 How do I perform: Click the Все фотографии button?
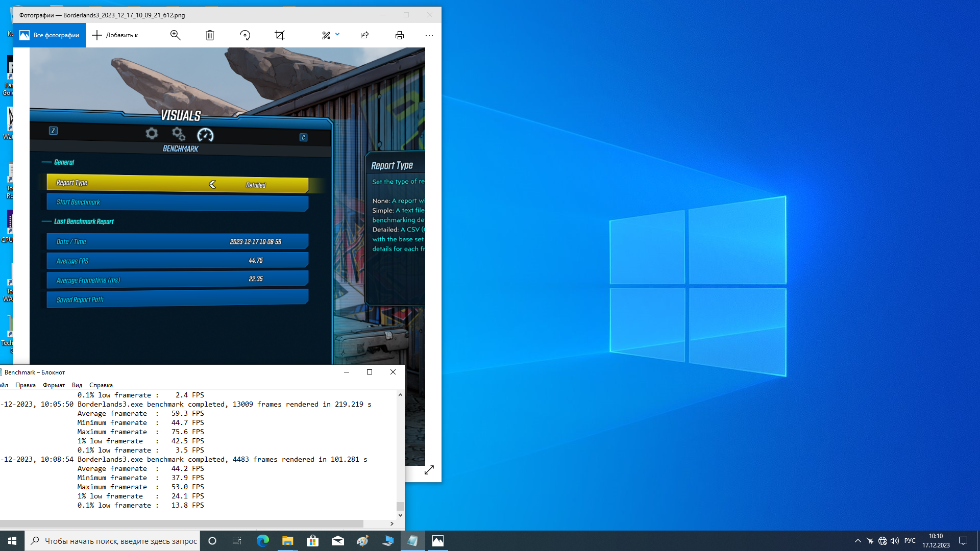[x=50, y=35]
